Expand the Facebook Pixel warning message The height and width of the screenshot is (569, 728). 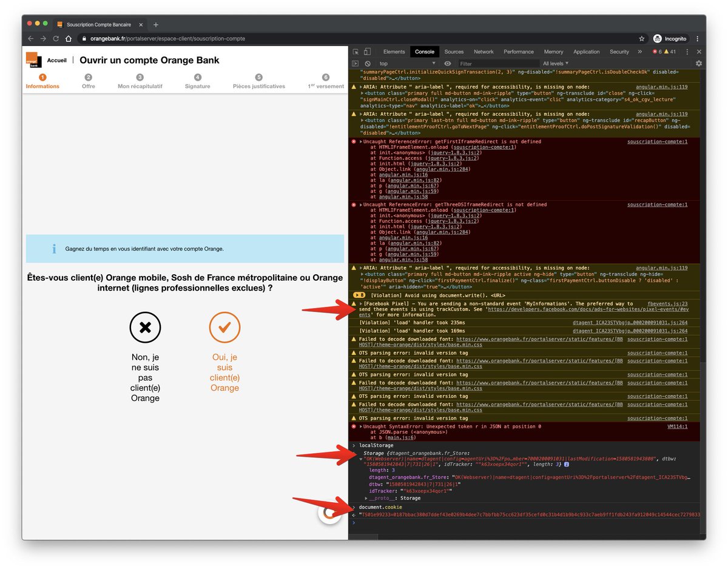click(x=361, y=303)
